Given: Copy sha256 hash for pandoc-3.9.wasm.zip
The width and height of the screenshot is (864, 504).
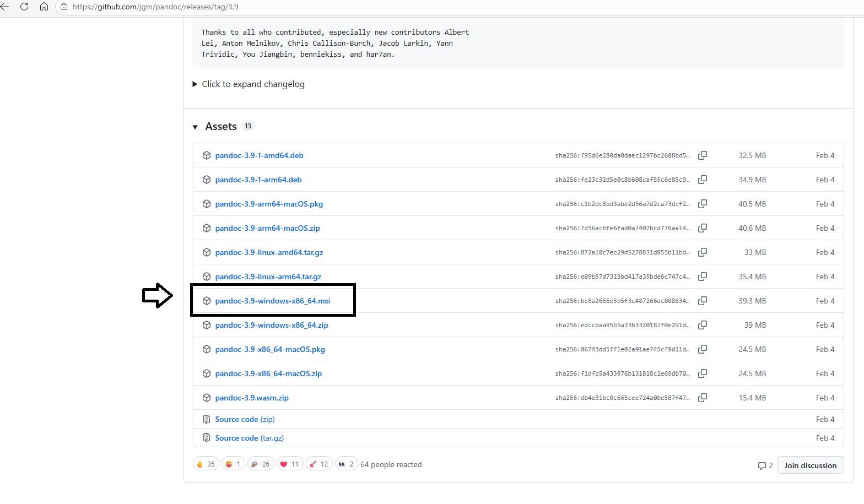Looking at the screenshot, I should [x=703, y=398].
